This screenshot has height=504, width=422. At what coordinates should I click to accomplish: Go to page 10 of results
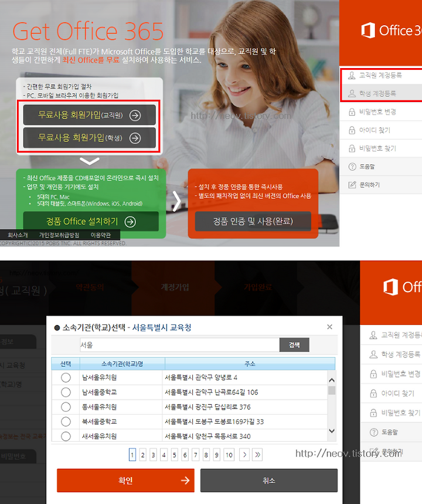coord(229,455)
